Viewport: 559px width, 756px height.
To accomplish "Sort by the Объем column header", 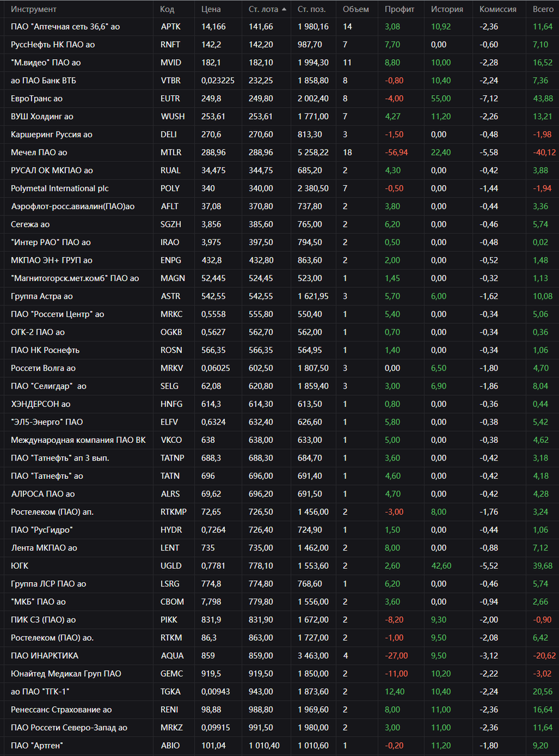I will pyautogui.click(x=356, y=9).
